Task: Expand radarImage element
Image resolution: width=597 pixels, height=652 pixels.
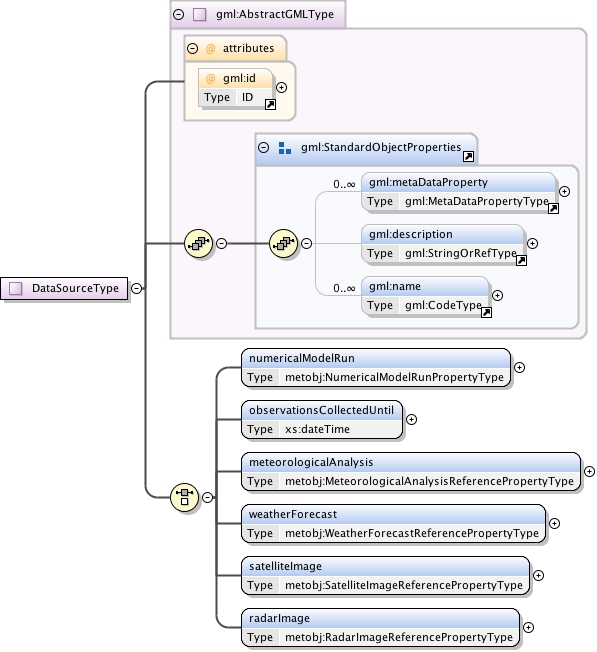Action: click(528, 627)
